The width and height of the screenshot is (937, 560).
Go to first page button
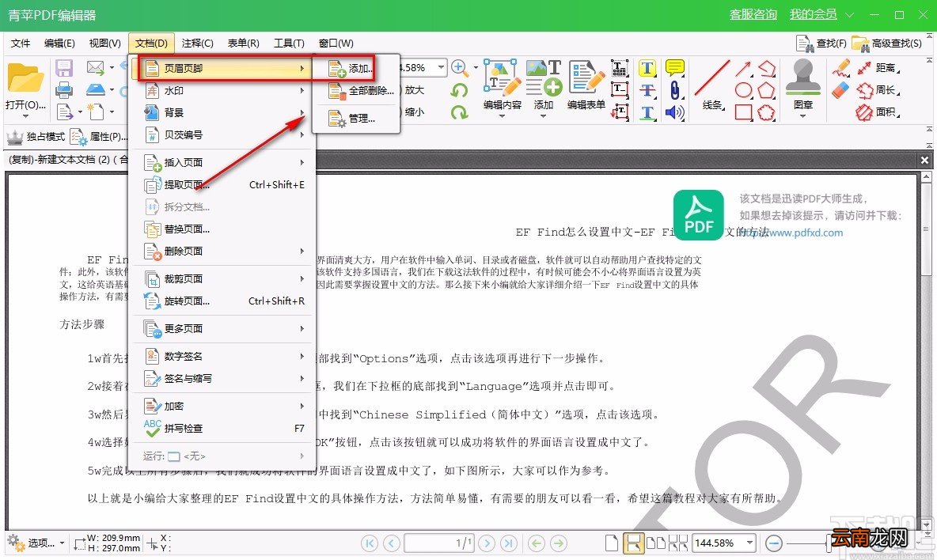click(370, 543)
